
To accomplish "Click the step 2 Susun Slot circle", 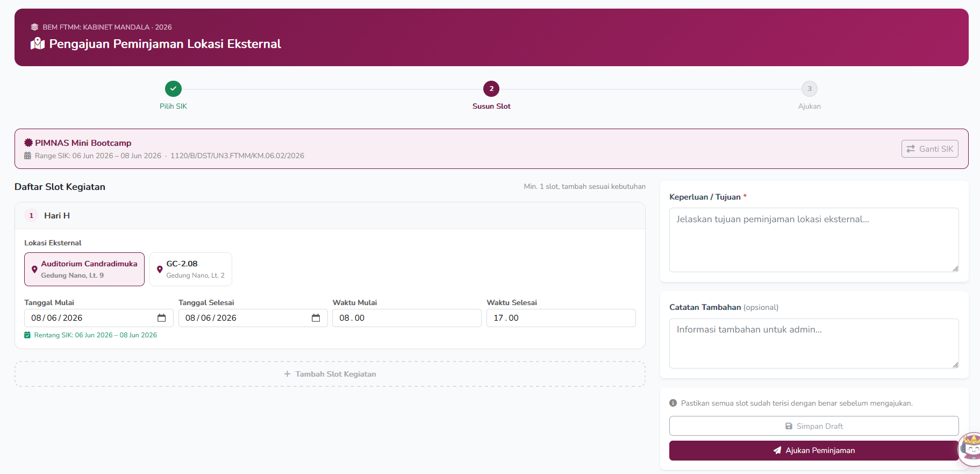I will 491,89.
